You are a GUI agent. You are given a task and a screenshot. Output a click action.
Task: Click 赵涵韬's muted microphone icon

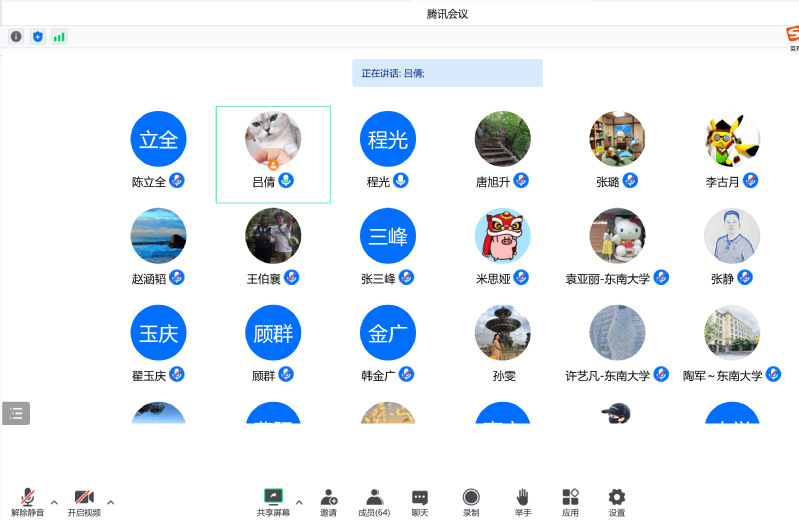point(177,277)
